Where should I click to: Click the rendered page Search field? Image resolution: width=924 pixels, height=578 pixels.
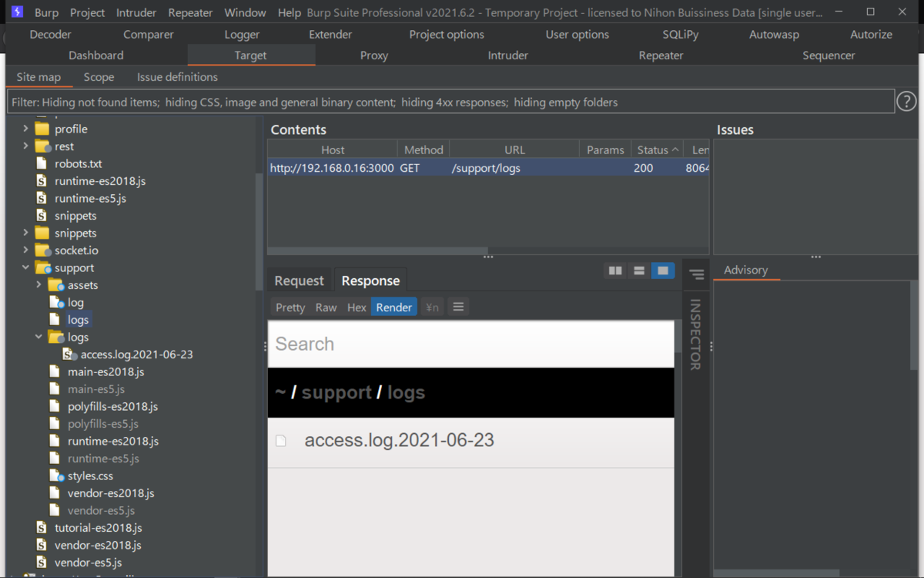point(470,344)
